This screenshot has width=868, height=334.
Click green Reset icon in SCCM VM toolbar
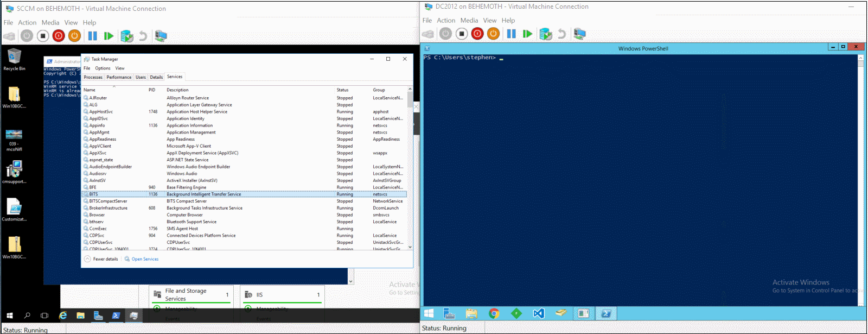tap(108, 36)
